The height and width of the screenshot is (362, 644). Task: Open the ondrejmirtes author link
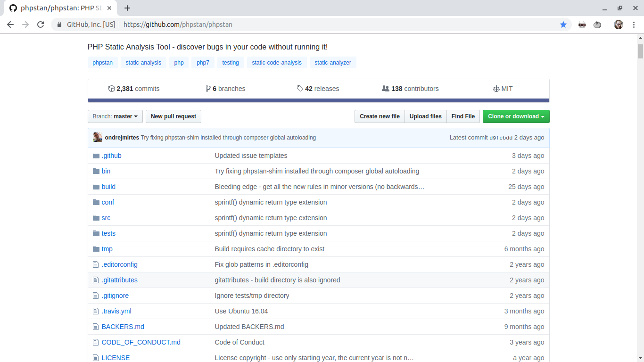[122, 138]
